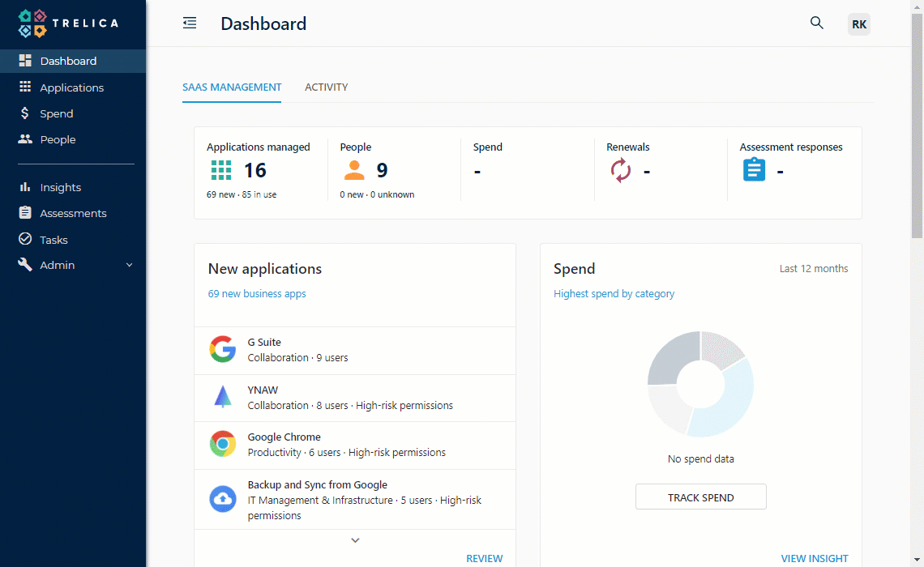The width and height of the screenshot is (924, 567).
Task: Click the Insights bar chart icon
Action: pos(25,187)
